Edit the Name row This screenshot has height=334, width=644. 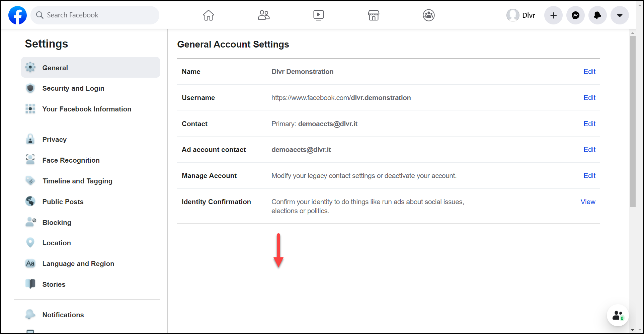pyautogui.click(x=589, y=72)
